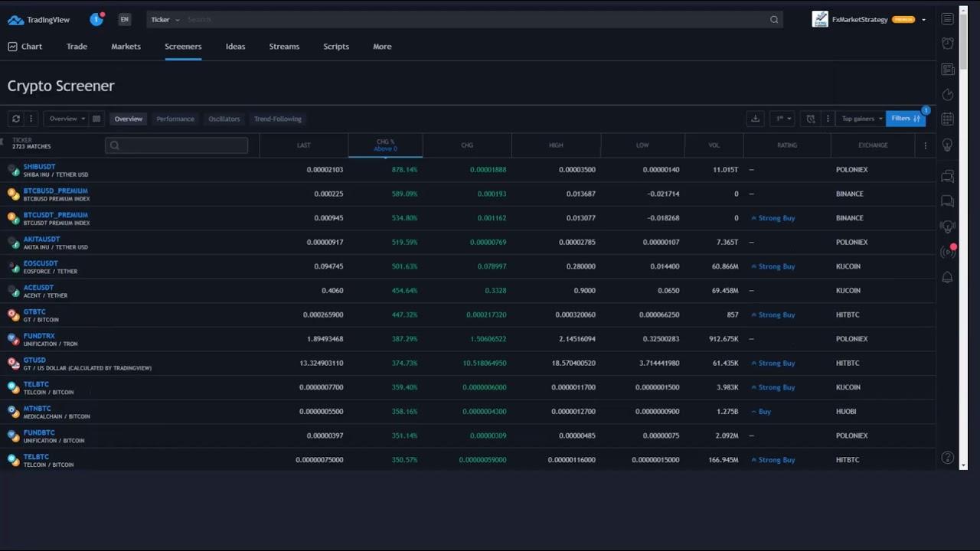Click the help question mark icon
This screenshot has width=980, height=551.
point(948,458)
